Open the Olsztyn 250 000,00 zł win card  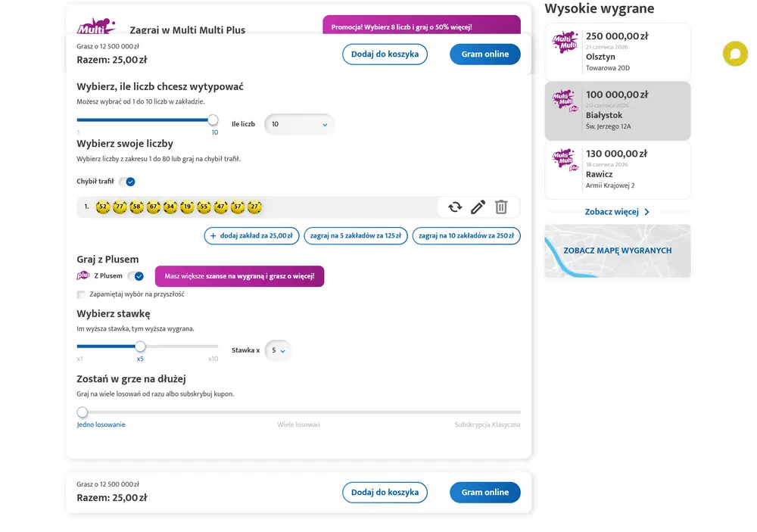[618, 51]
